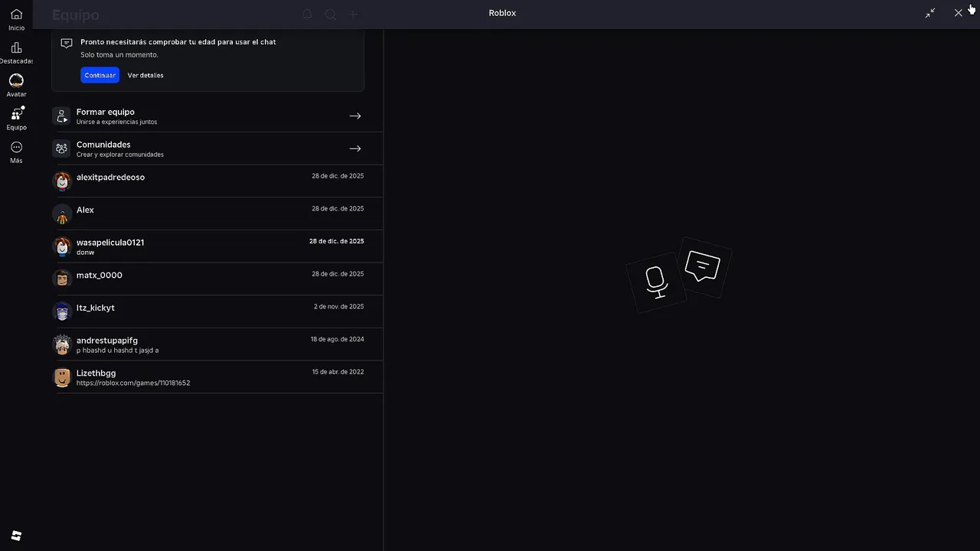Open the Comunidades option

tap(217, 148)
